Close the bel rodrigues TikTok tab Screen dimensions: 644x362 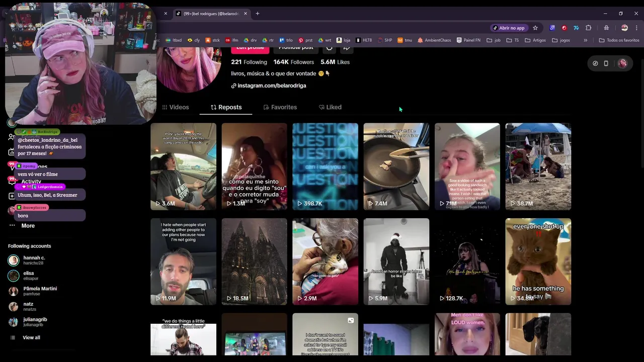point(246,14)
